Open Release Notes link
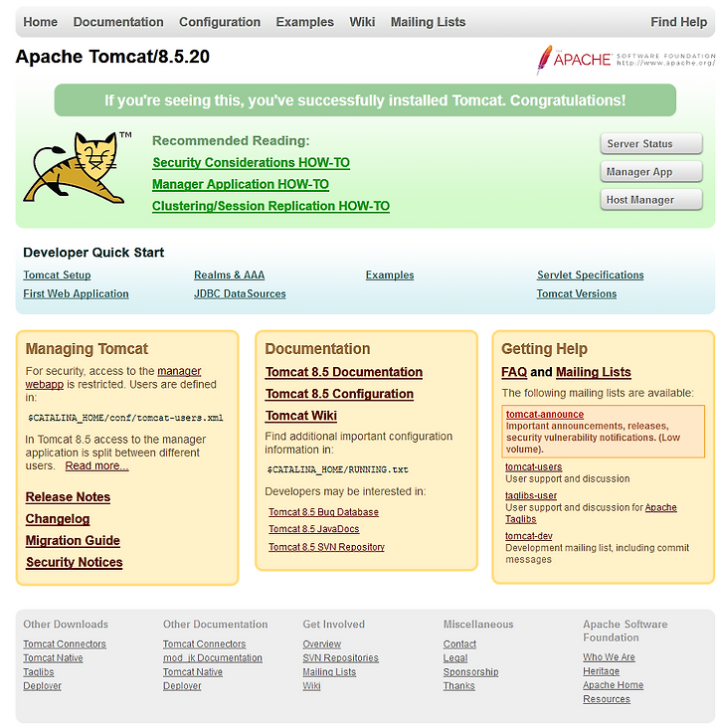This screenshot has width=716, height=728. click(x=68, y=497)
